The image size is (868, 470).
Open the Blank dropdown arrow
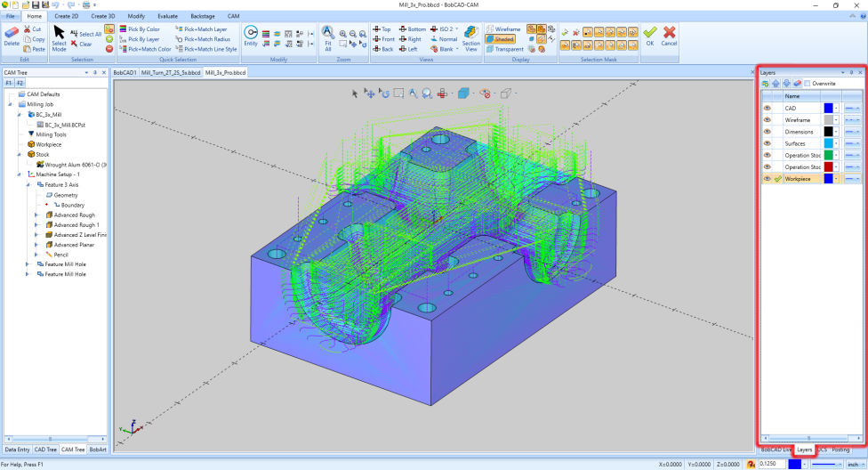click(457, 49)
